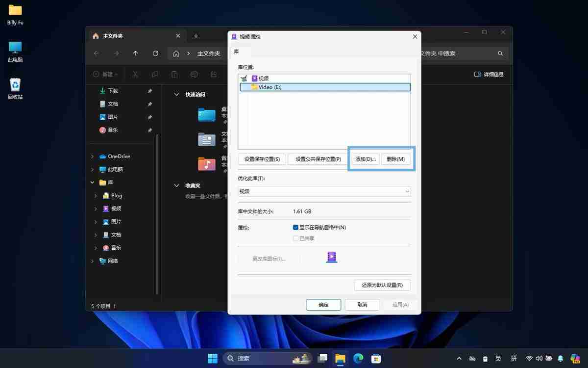Expand the OneDrive tree item
The height and width of the screenshot is (368, 588).
[92, 156]
